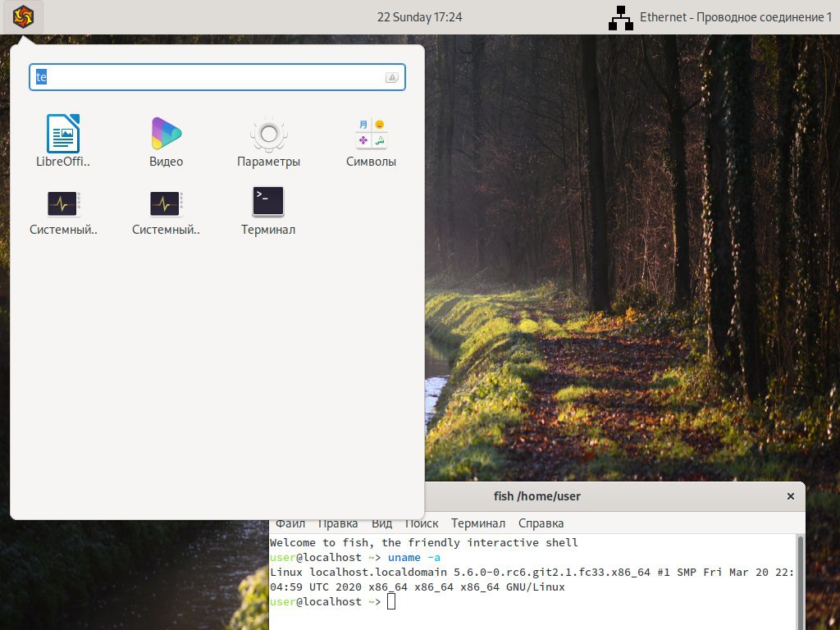Image resolution: width=840 pixels, height=630 pixels.
Task: Open the Вид menu in terminal window
Action: (382, 523)
